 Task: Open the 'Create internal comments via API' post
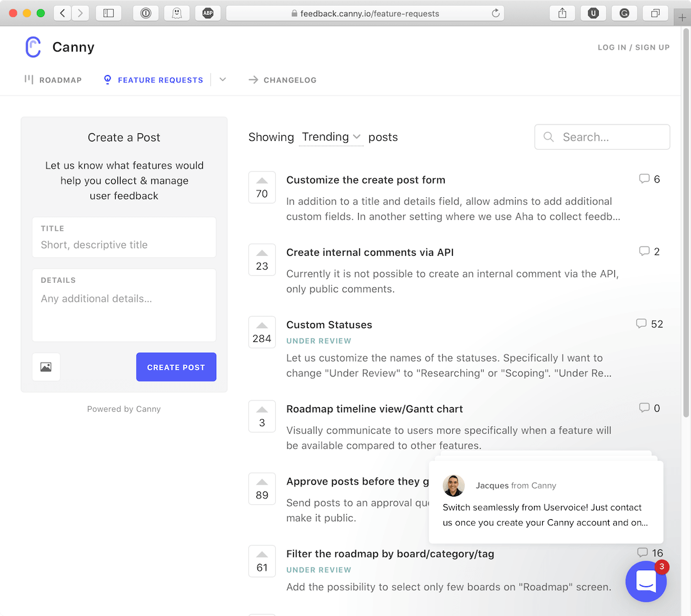point(370,252)
